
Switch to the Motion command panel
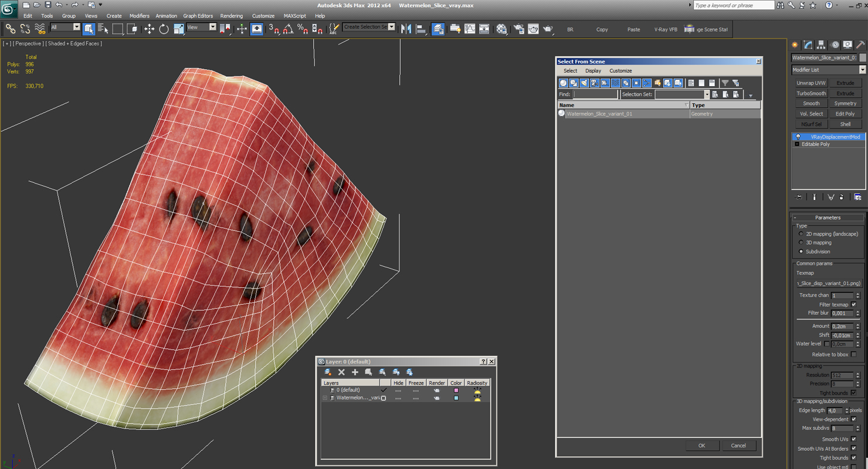pyautogui.click(x=835, y=45)
